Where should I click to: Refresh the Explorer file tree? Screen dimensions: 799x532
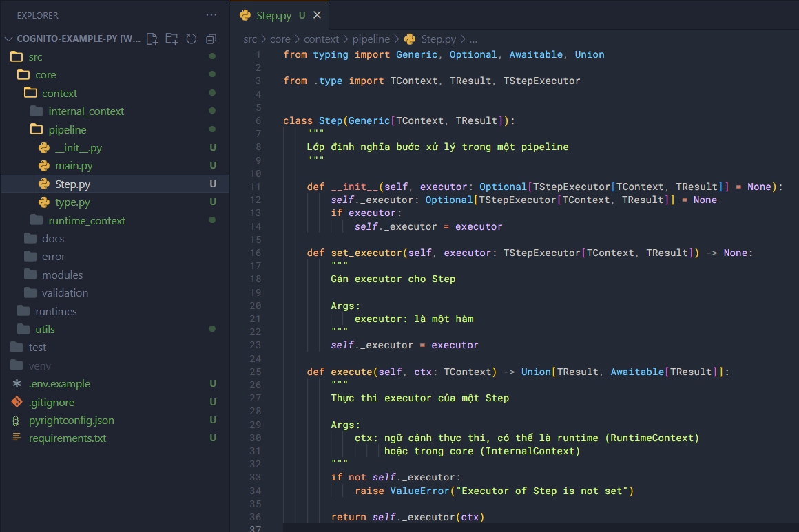click(x=191, y=39)
